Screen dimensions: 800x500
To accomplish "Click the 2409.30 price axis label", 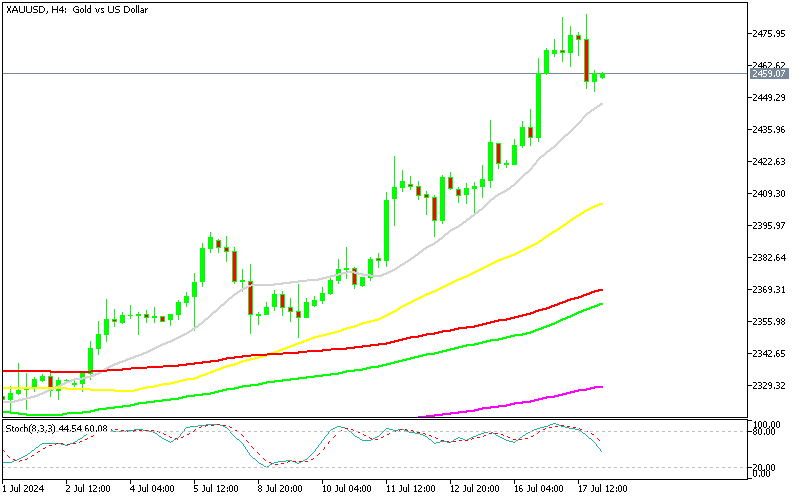I will (768, 193).
